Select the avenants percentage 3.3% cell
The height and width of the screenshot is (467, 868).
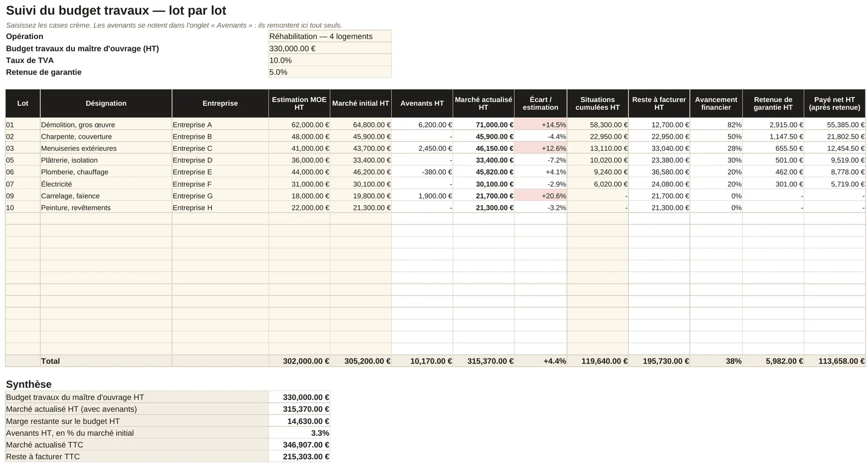[x=299, y=433]
